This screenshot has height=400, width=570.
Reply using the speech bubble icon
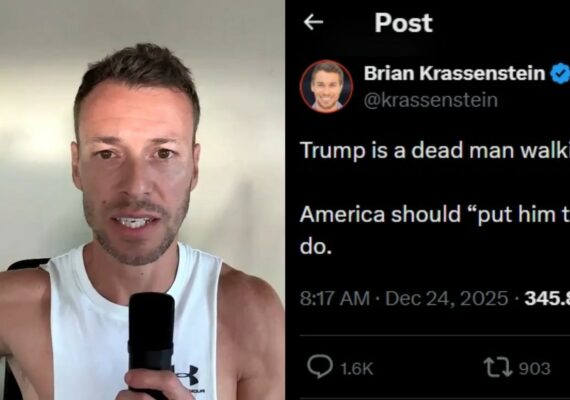pos(320,367)
